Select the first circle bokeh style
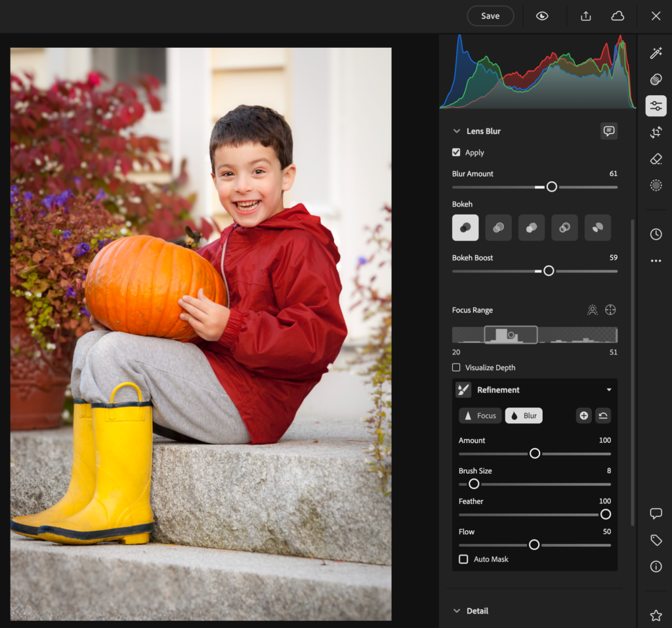Screen dimensions: 672x628 465,228
